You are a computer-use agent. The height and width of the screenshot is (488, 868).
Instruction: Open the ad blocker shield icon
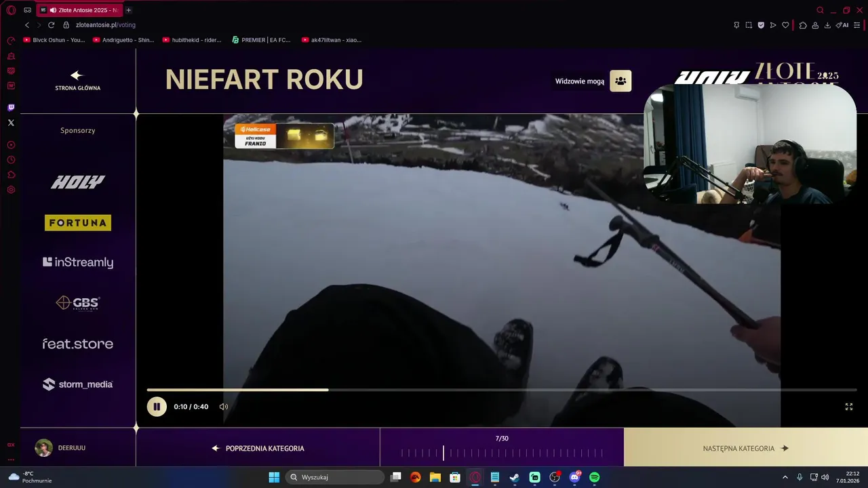click(x=761, y=25)
